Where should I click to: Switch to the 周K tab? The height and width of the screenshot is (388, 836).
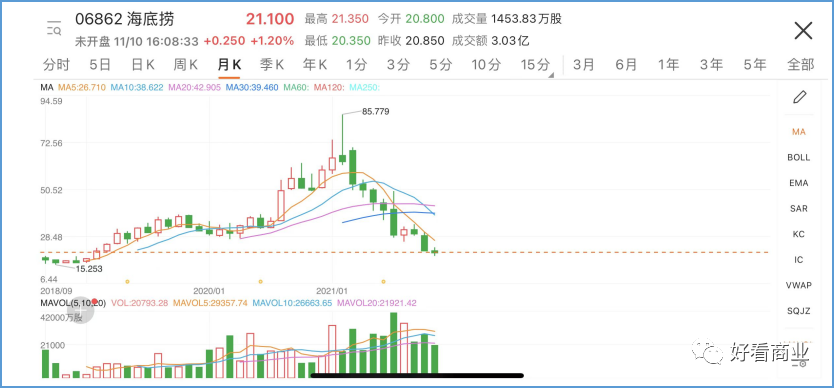coord(186,65)
